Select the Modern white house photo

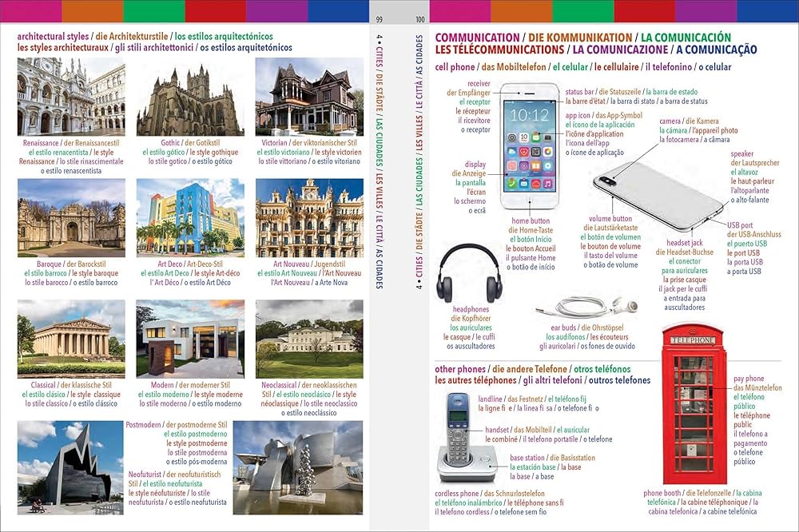point(190,339)
